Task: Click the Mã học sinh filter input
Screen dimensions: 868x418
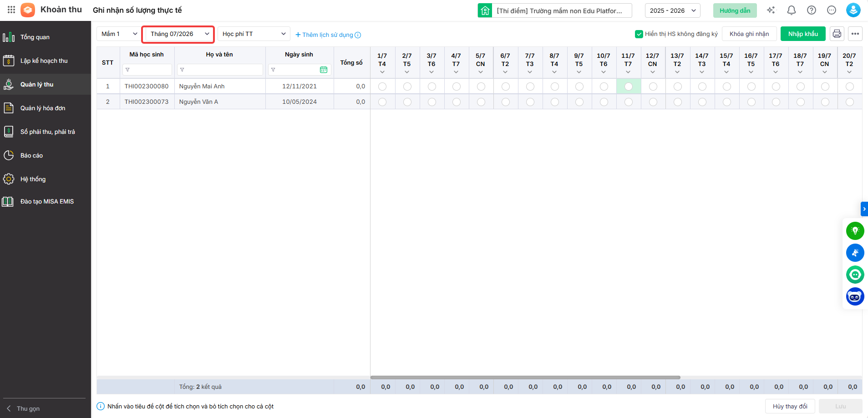Action: tap(147, 70)
